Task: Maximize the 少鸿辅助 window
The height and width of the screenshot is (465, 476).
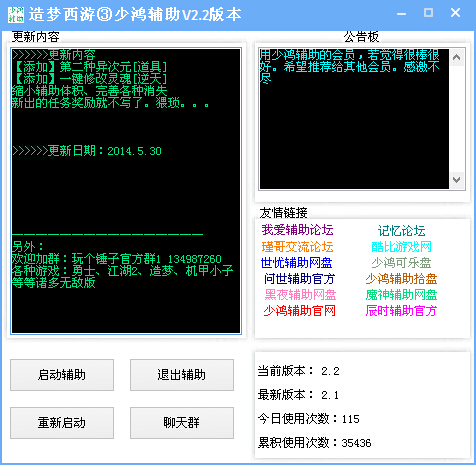Action: click(428, 13)
